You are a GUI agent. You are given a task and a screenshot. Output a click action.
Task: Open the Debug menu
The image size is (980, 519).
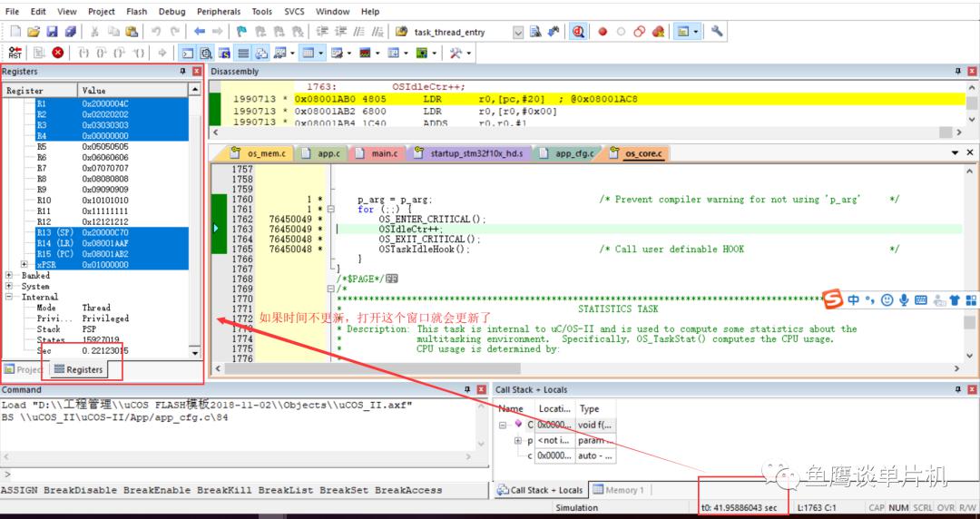click(x=171, y=11)
